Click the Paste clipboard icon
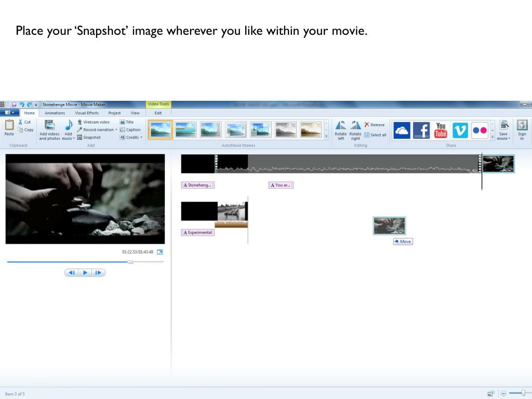Image resolution: width=532 pixels, height=399 pixels. [x=9, y=125]
